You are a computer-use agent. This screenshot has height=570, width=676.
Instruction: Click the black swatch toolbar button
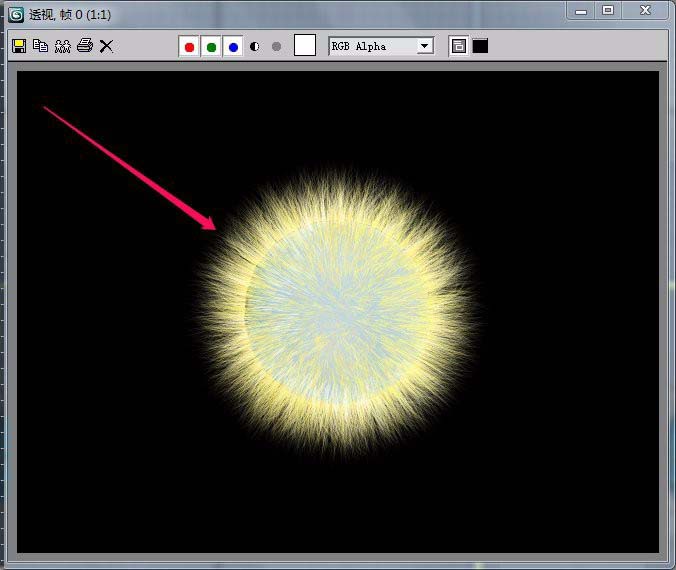click(x=480, y=46)
